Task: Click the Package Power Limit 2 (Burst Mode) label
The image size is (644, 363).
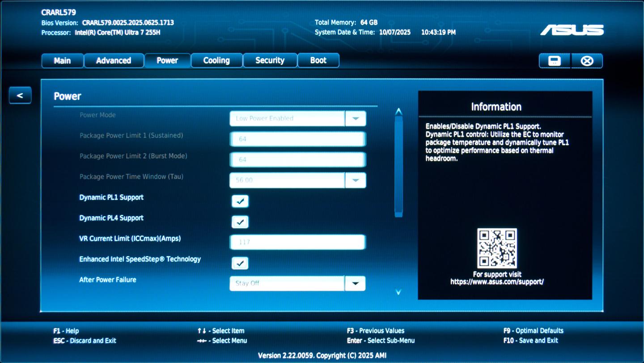Action: click(133, 156)
